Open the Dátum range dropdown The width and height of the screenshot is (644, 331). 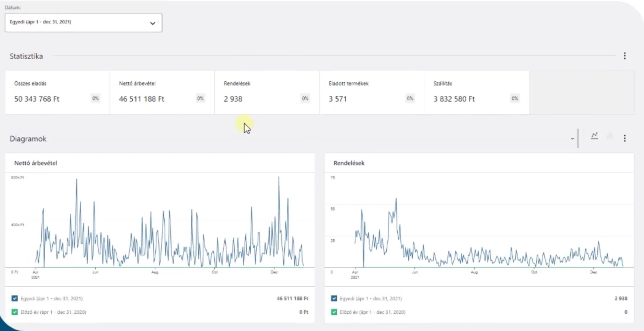(x=83, y=23)
